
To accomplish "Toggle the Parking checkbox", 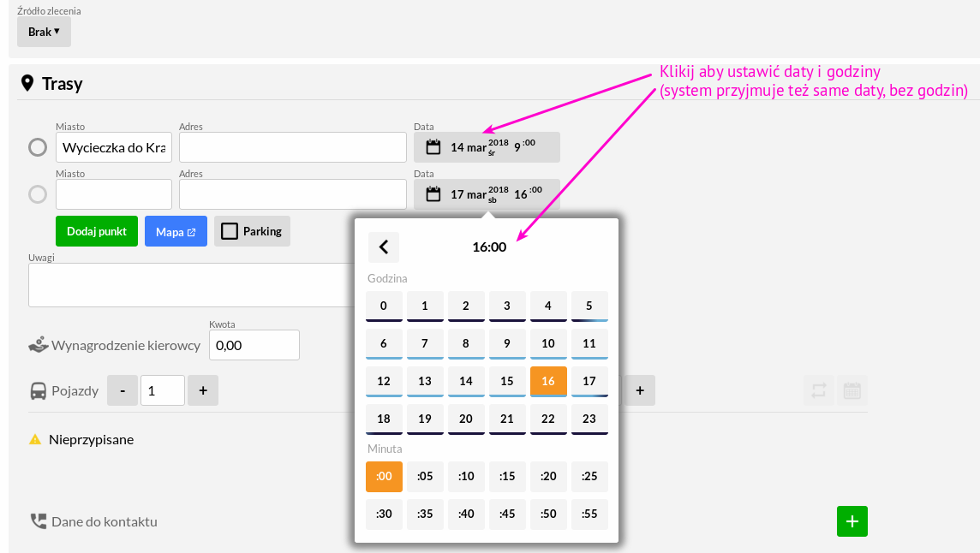I will click(230, 231).
